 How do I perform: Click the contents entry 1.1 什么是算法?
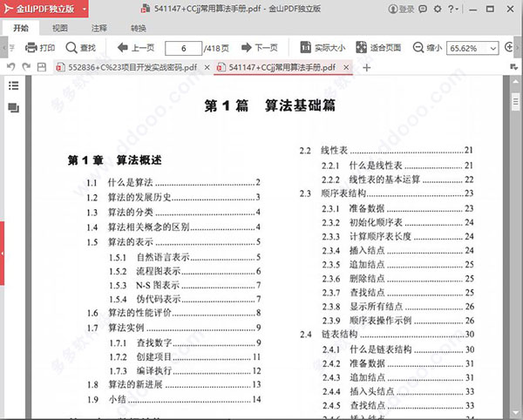coord(173,182)
